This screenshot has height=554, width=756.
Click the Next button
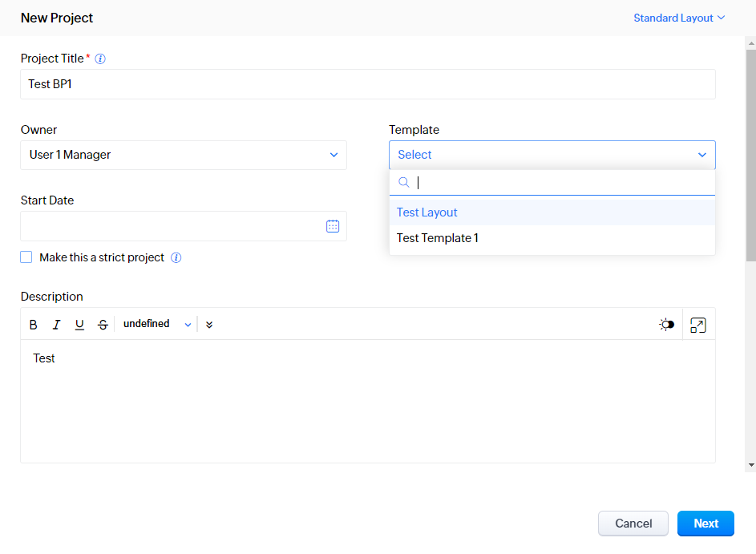point(705,524)
